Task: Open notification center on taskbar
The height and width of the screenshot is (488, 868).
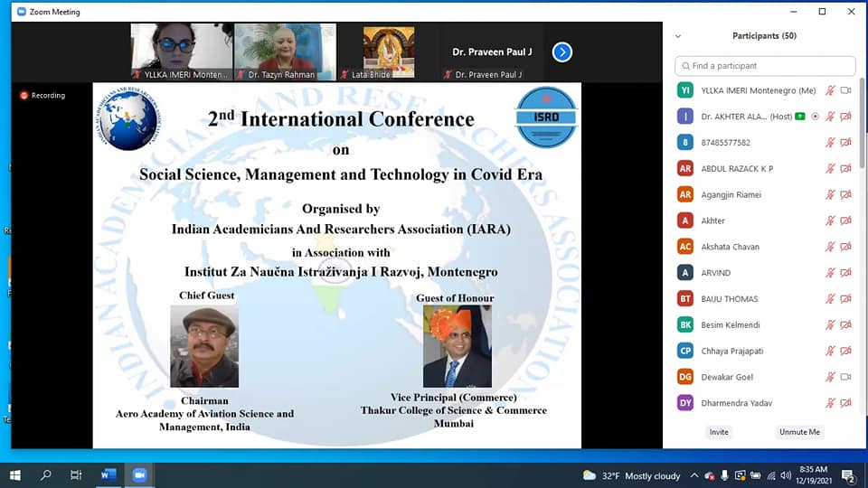Action: tap(848, 475)
